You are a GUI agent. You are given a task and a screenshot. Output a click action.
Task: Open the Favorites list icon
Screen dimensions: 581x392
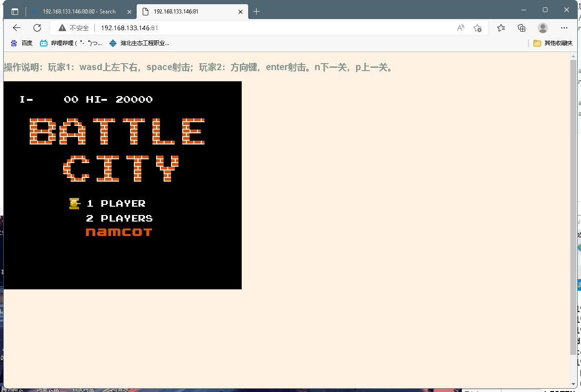pos(501,28)
